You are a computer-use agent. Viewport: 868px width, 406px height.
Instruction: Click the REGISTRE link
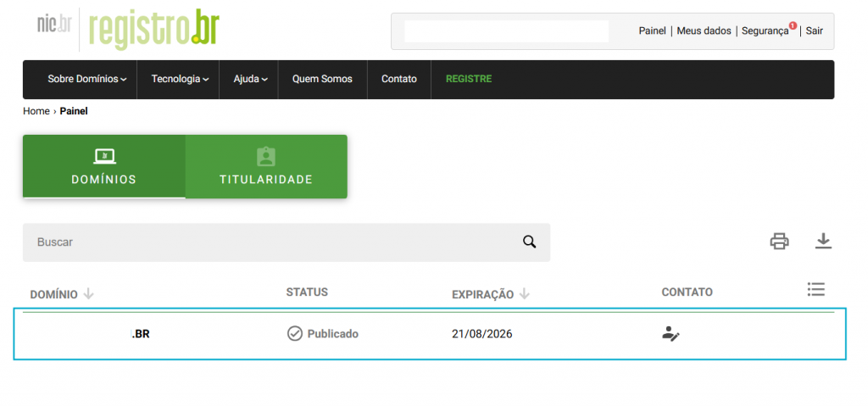coord(469,79)
